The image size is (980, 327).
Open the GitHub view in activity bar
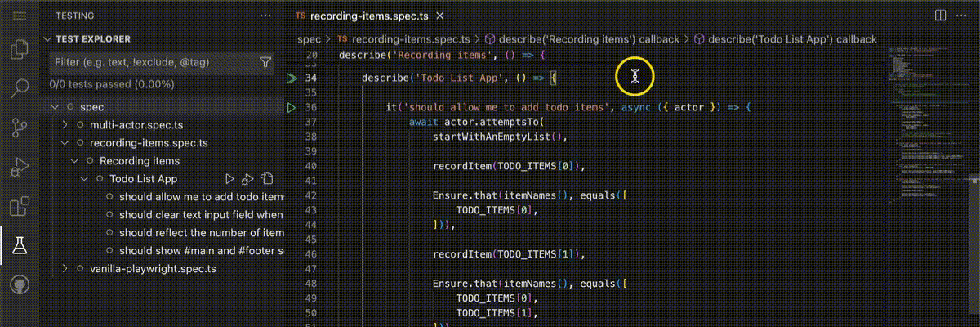coord(18,285)
